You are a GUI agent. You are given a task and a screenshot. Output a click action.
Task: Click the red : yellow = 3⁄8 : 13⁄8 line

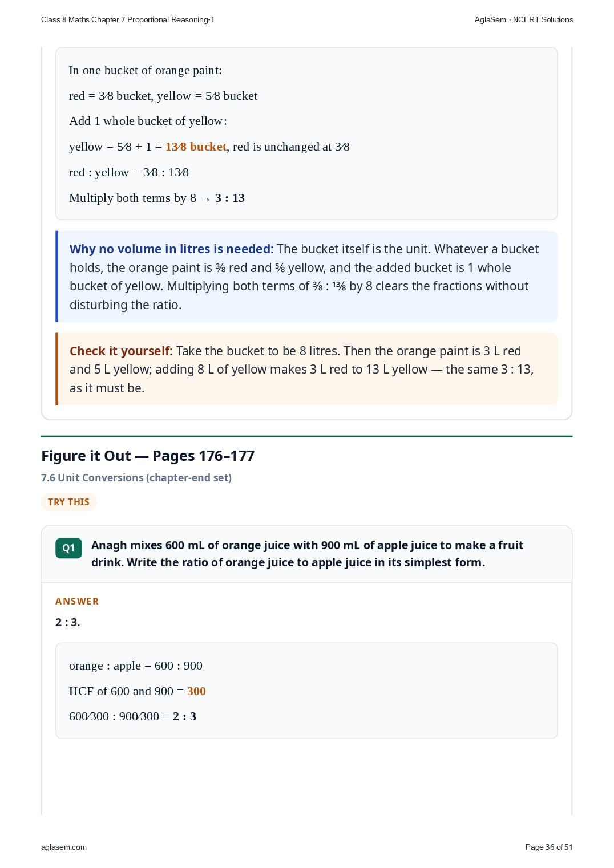pyautogui.click(x=129, y=172)
